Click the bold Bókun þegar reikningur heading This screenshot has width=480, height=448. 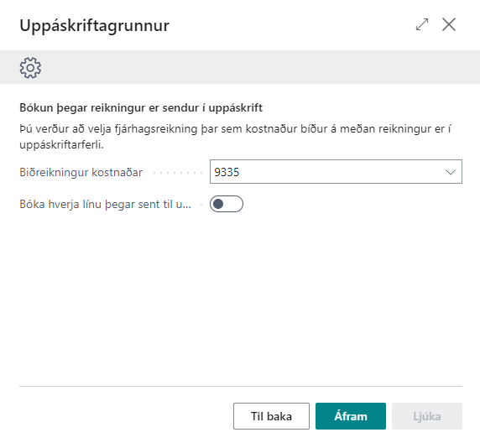point(141,107)
